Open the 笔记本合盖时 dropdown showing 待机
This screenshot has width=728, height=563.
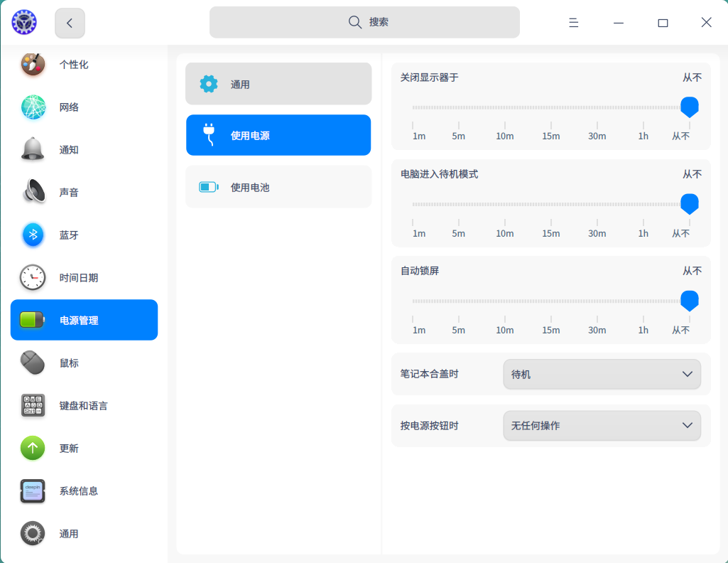click(602, 374)
